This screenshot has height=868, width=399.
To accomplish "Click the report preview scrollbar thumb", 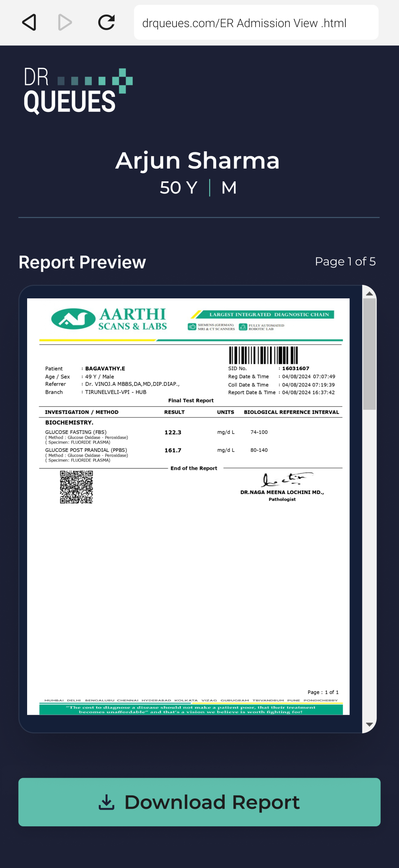I will pos(369,354).
